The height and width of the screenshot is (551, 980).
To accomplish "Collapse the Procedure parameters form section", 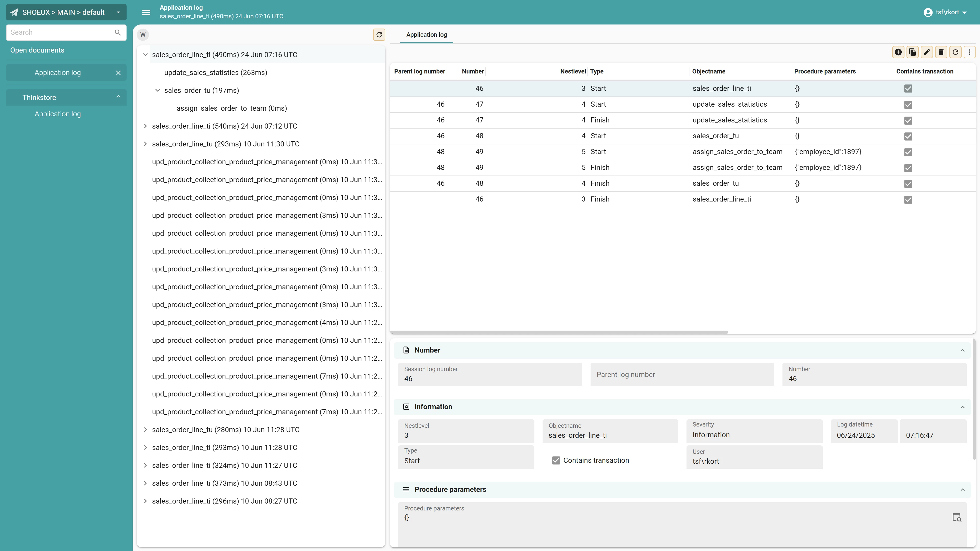I will (x=962, y=490).
